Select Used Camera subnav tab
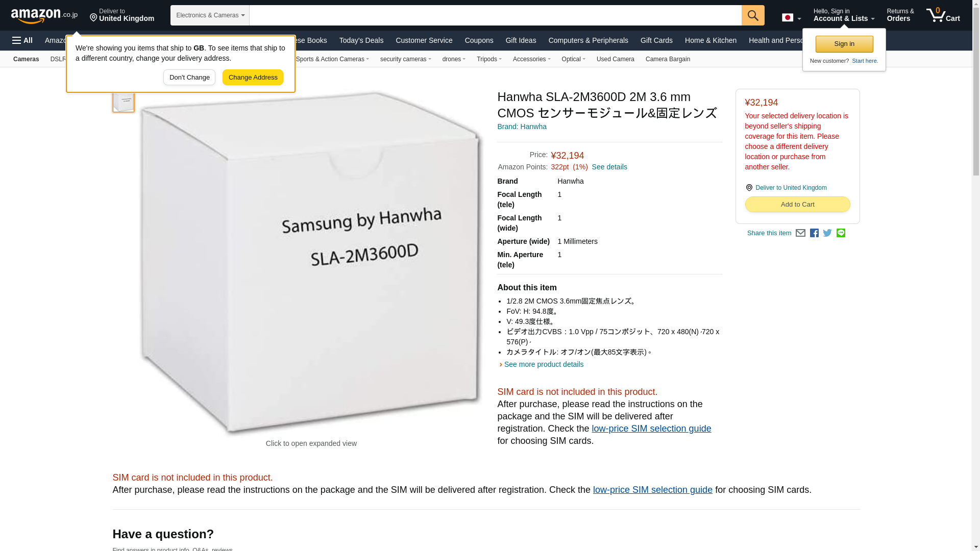Screen dimensions: 980x551 pos(615,59)
